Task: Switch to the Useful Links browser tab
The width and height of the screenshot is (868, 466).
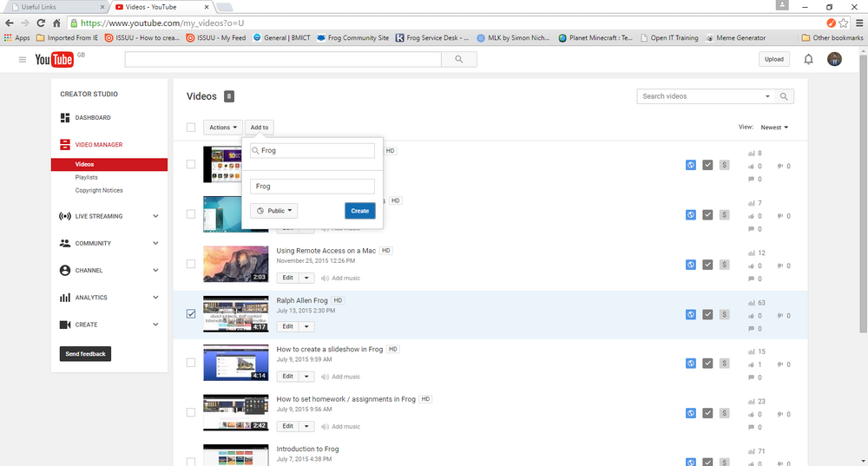Action: click(x=56, y=7)
